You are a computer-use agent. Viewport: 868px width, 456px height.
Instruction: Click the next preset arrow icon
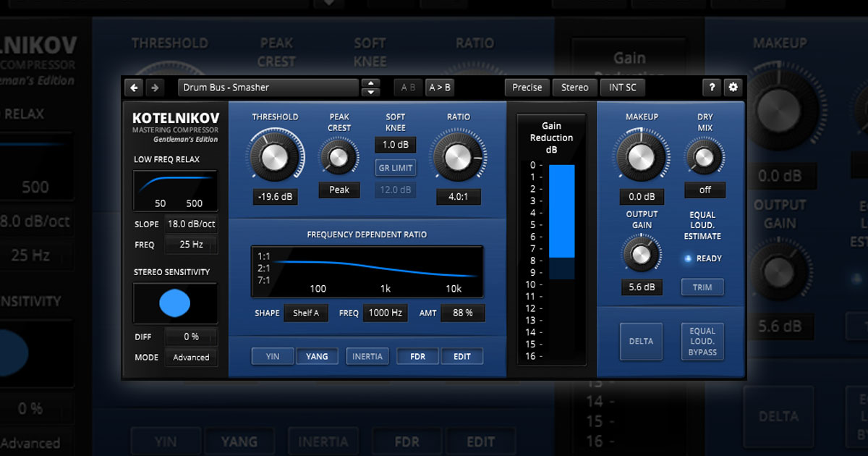coord(155,88)
